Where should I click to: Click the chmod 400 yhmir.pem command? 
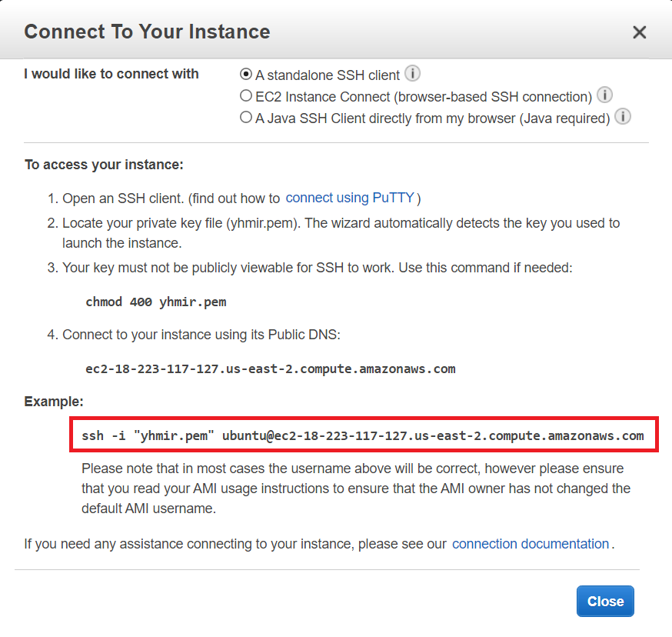[156, 302]
